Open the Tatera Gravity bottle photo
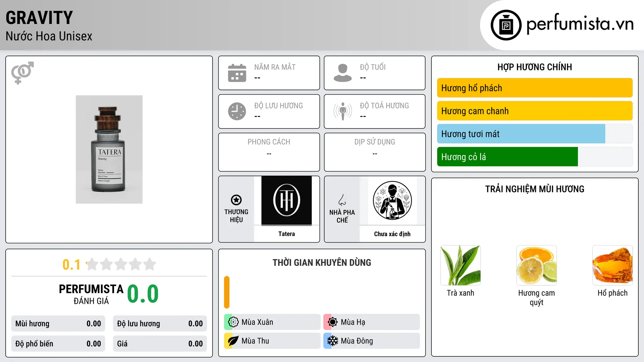Screen dimensions: 644x362 pyautogui.click(x=109, y=149)
